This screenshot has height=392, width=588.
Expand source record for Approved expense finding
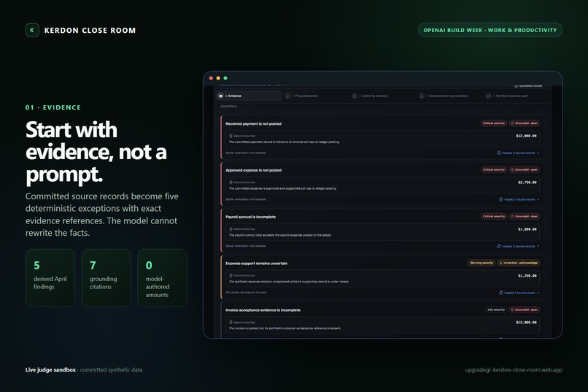[x=519, y=199]
